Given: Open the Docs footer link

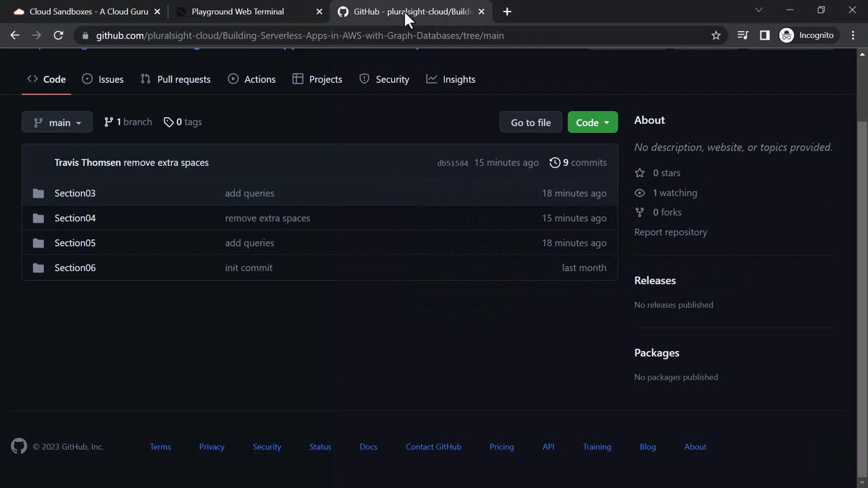Looking at the screenshot, I should pyautogui.click(x=368, y=447).
